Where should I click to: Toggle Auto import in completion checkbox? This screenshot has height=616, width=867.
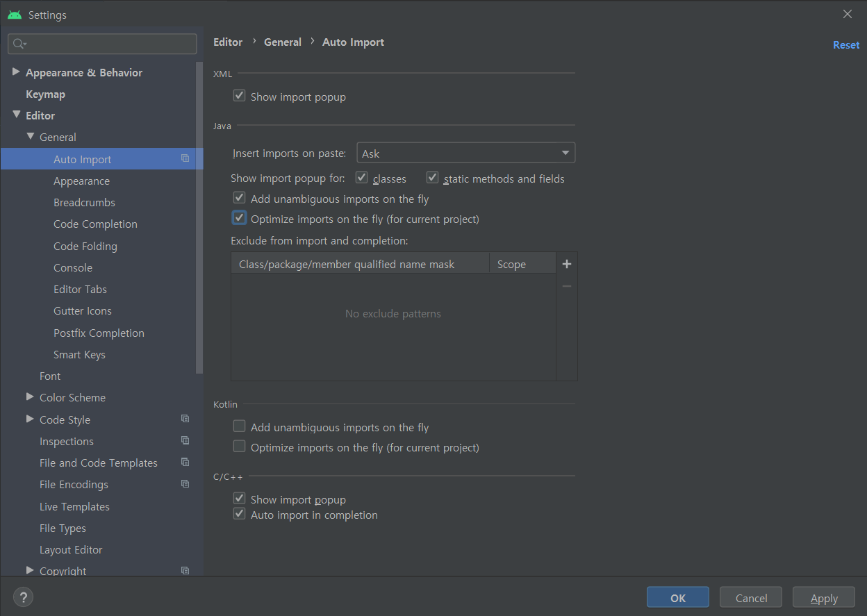point(239,514)
